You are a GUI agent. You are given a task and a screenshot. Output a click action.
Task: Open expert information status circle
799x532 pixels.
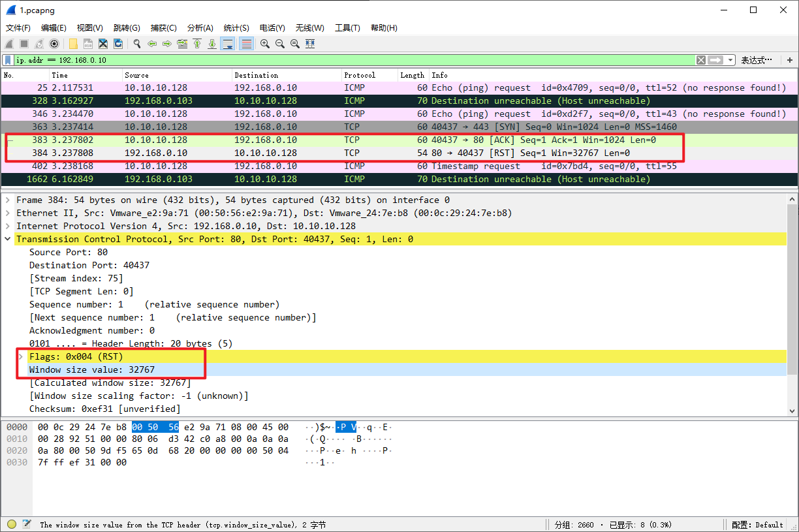pyautogui.click(x=12, y=524)
